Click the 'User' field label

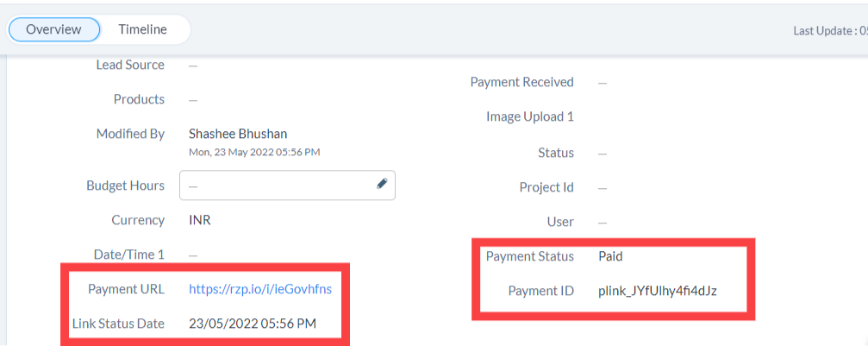coord(560,222)
